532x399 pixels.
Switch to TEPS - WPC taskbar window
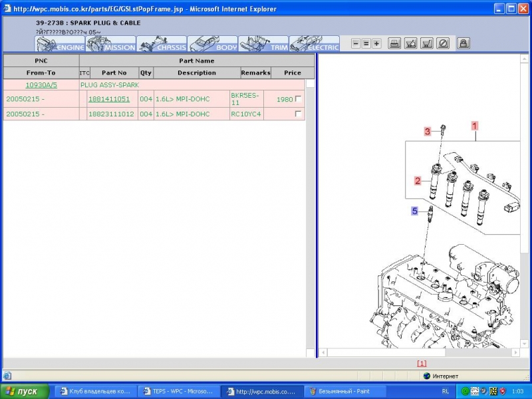tap(178, 391)
